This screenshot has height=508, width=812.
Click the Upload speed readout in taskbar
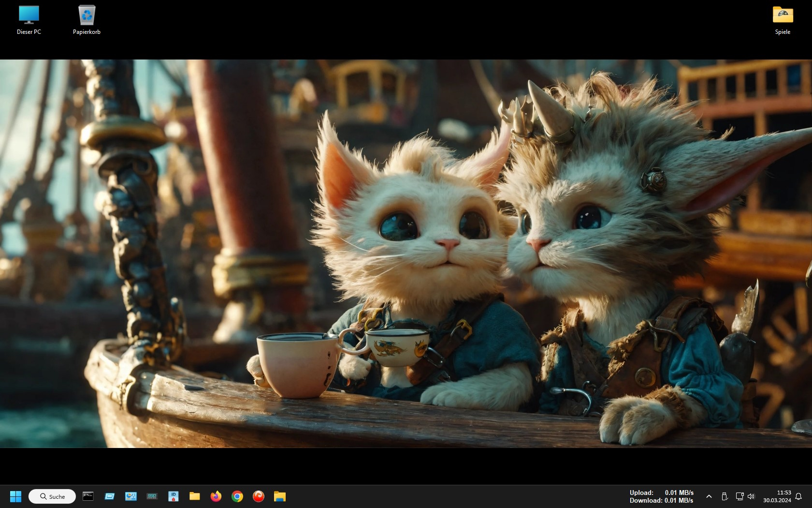[x=661, y=493]
